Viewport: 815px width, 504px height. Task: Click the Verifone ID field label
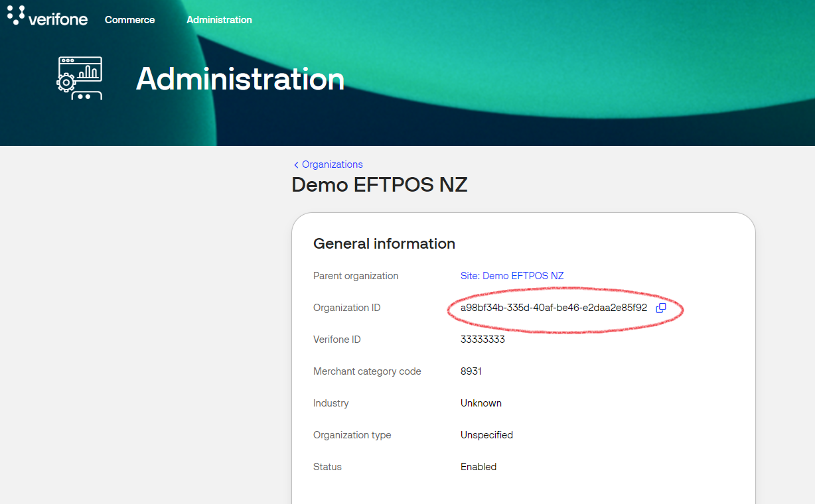337,340
